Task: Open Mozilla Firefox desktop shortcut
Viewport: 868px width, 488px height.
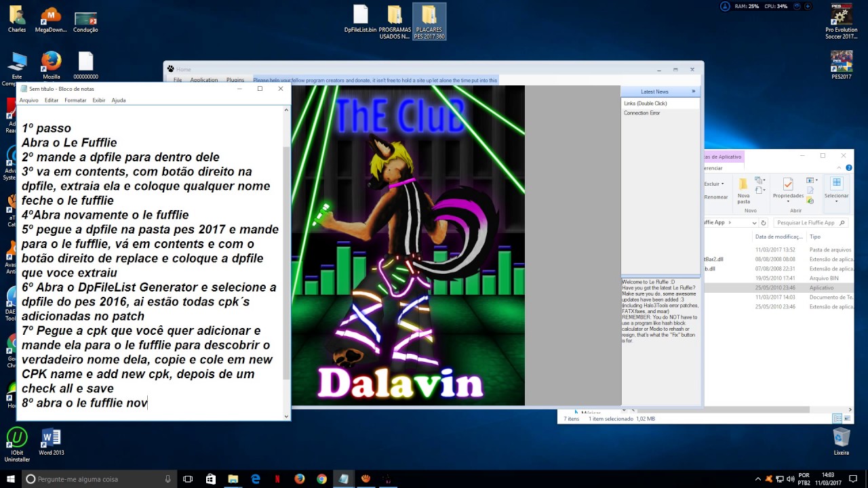Action: (x=51, y=66)
